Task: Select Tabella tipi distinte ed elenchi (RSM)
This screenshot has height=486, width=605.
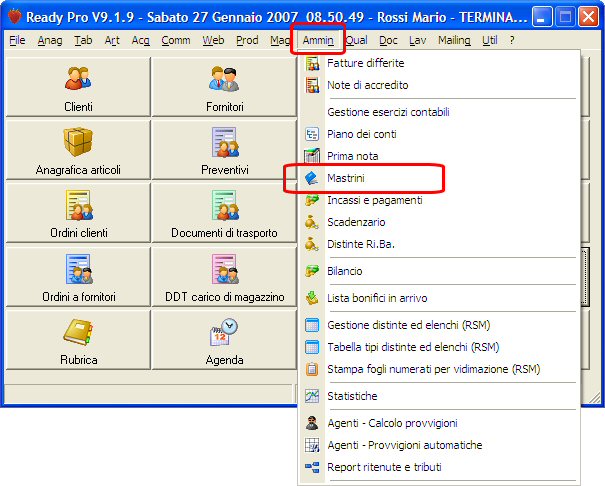Action: 439,347
